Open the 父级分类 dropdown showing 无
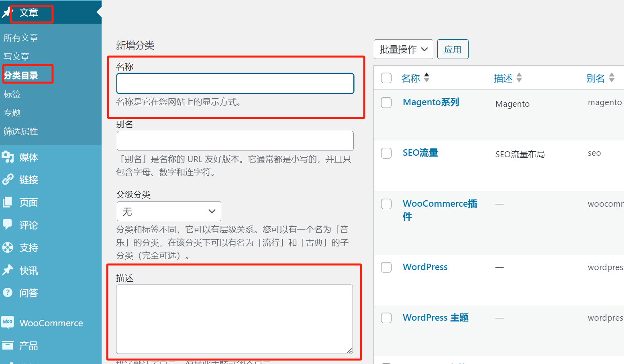This screenshot has width=624, height=364. tap(169, 211)
